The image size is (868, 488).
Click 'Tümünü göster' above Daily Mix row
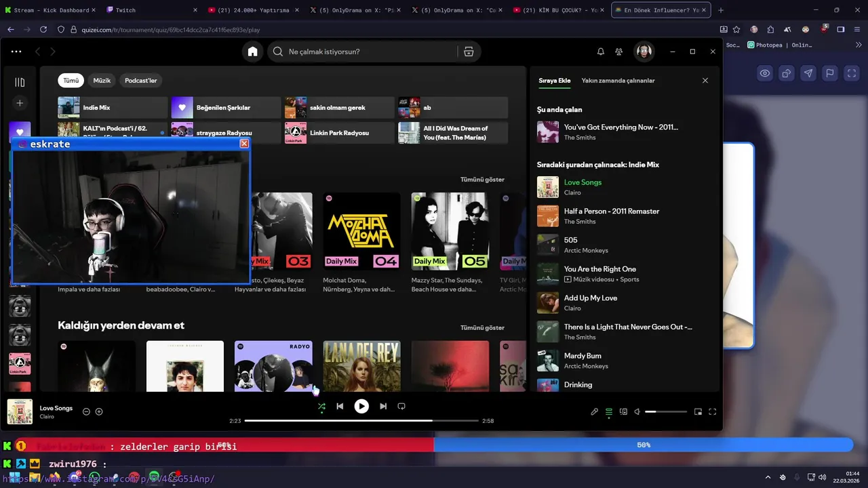tap(482, 180)
